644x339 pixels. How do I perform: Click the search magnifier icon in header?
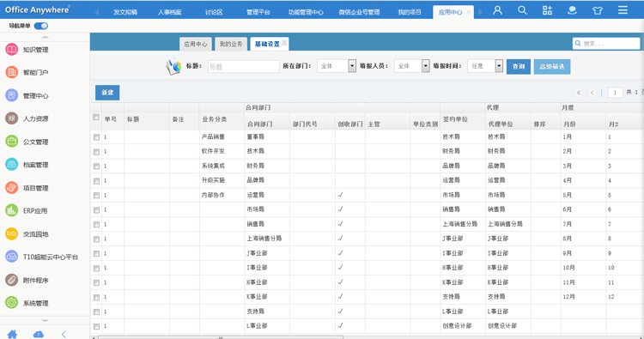click(x=522, y=10)
